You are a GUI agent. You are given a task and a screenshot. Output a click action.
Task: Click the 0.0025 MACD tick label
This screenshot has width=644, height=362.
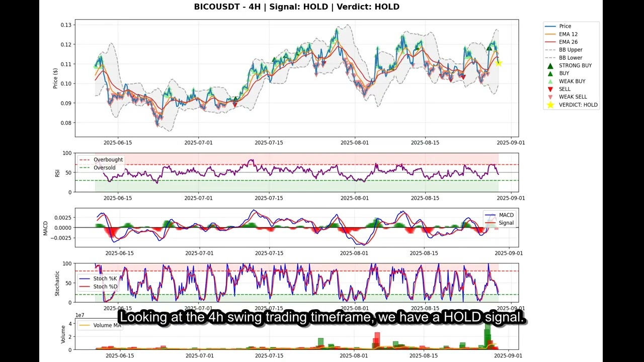coord(63,218)
